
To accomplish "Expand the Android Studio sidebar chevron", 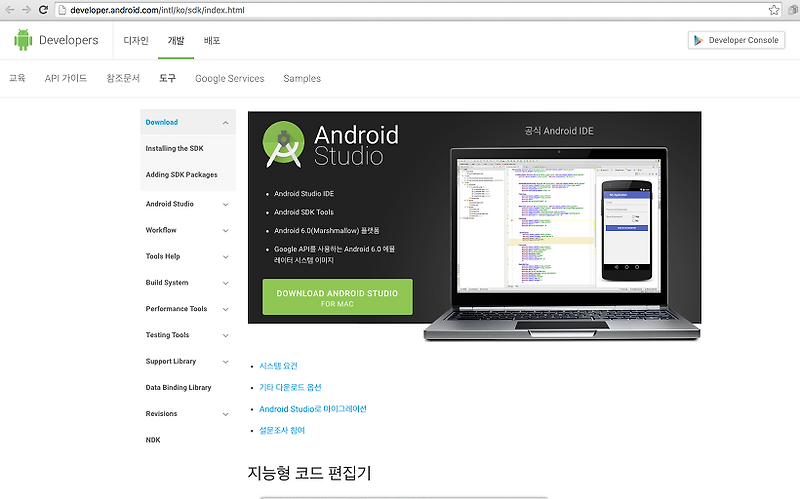I will click(226, 205).
